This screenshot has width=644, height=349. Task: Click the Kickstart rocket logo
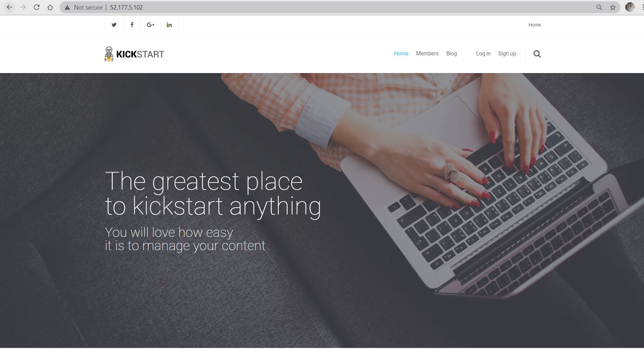pos(134,54)
